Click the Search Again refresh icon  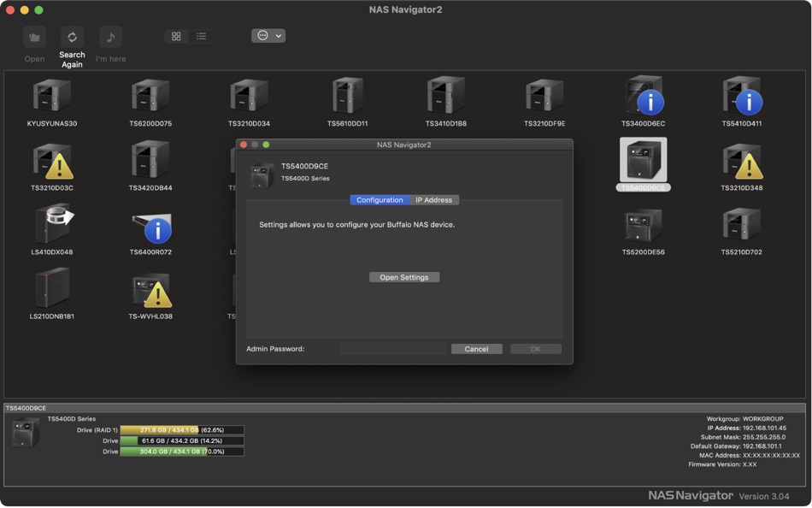pos(72,38)
